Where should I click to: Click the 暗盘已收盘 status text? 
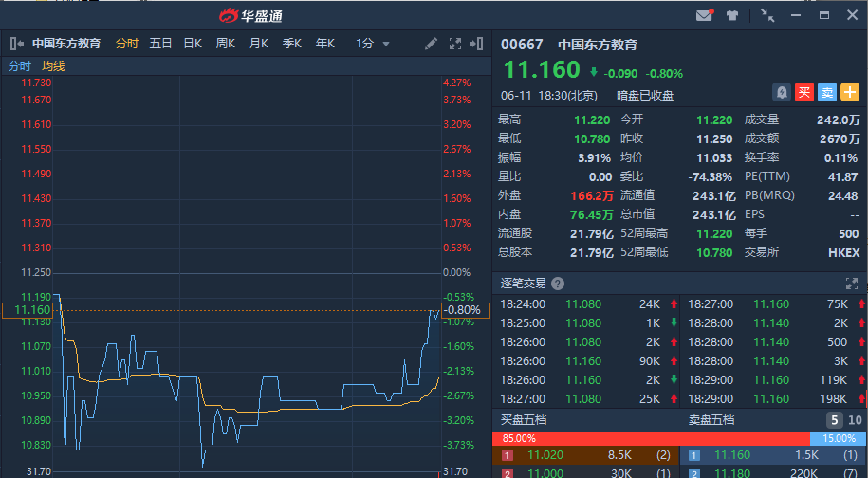click(645, 96)
